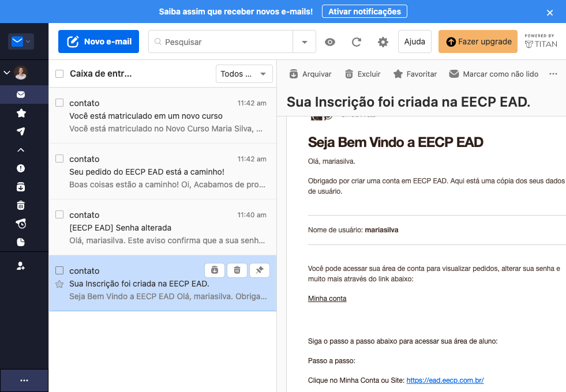Click the 'Seja Bem Vindo a EECP EAD' heading
Screen dimensions: 566x392
(396, 142)
